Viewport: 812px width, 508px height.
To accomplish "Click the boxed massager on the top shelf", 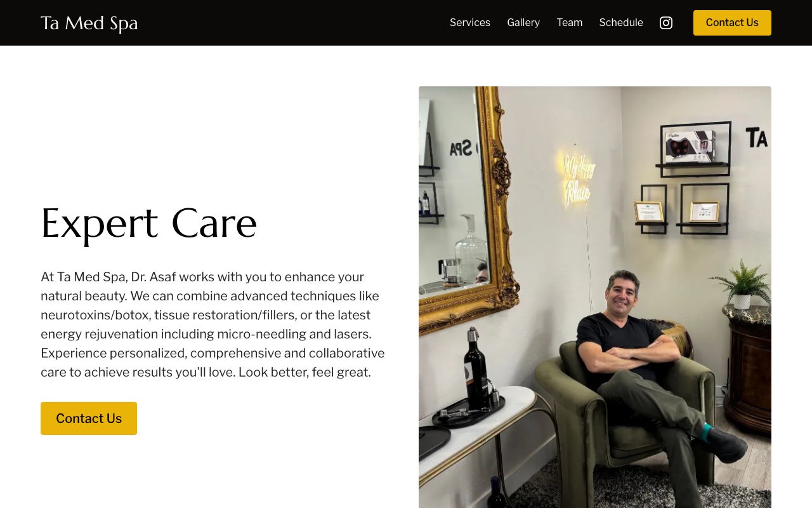I will [x=690, y=146].
